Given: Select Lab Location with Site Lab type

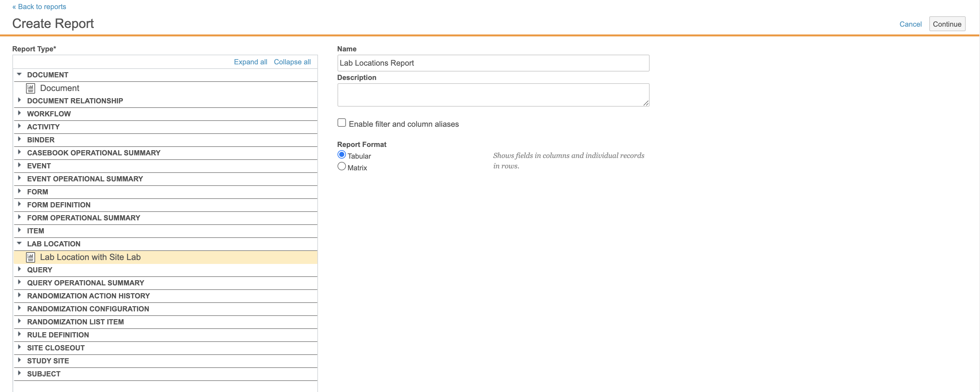Looking at the screenshot, I should point(90,257).
